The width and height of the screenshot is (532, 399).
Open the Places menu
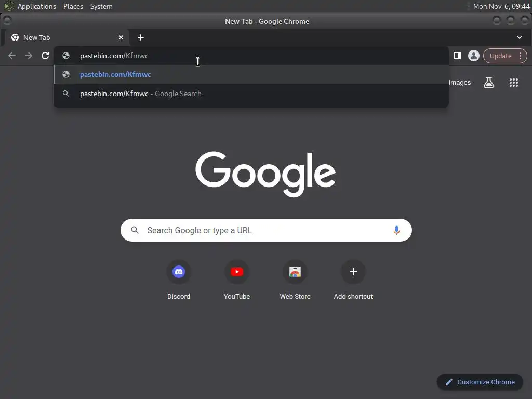coord(73,6)
